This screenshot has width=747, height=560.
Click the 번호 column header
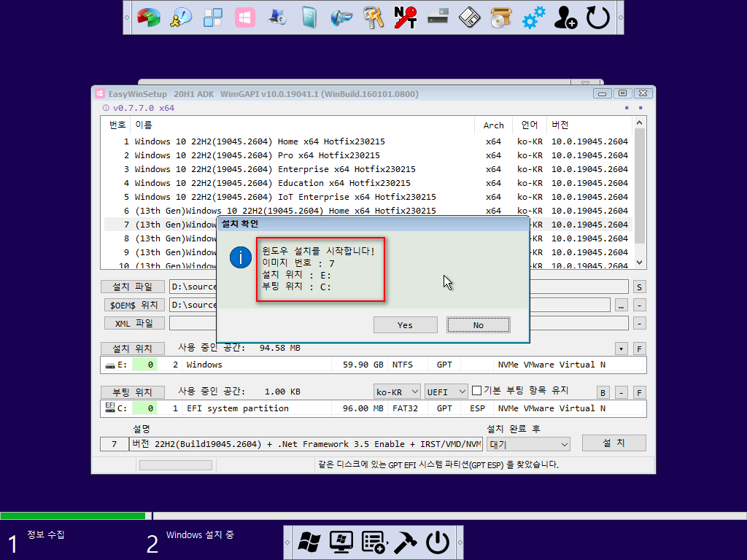click(117, 125)
